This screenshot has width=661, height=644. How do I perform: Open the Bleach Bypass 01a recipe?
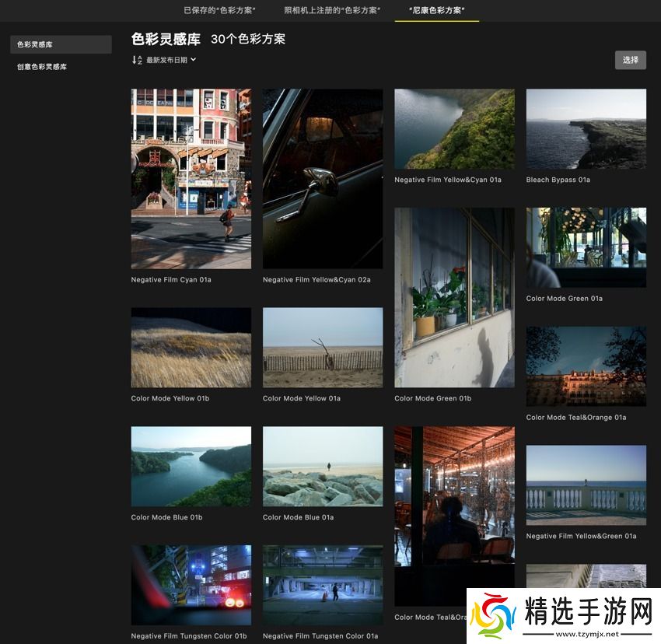click(x=586, y=128)
